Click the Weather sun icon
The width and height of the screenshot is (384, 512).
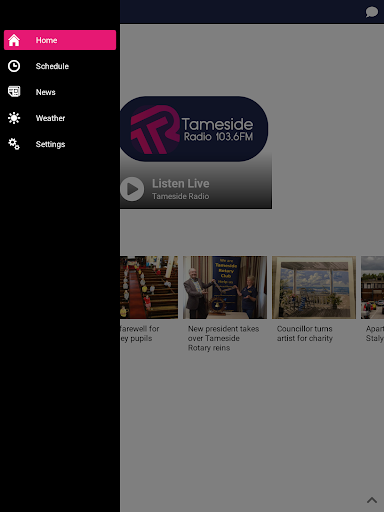tap(14, 118)
